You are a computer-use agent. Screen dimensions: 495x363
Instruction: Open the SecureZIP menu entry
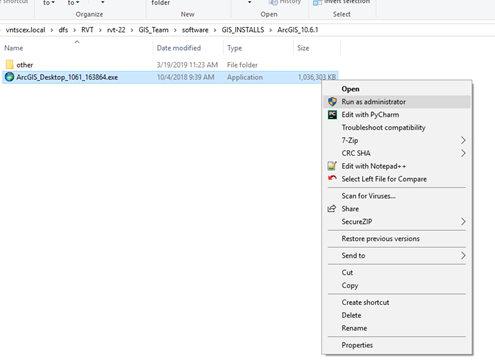pyautogui.click(x=397, y=222)
